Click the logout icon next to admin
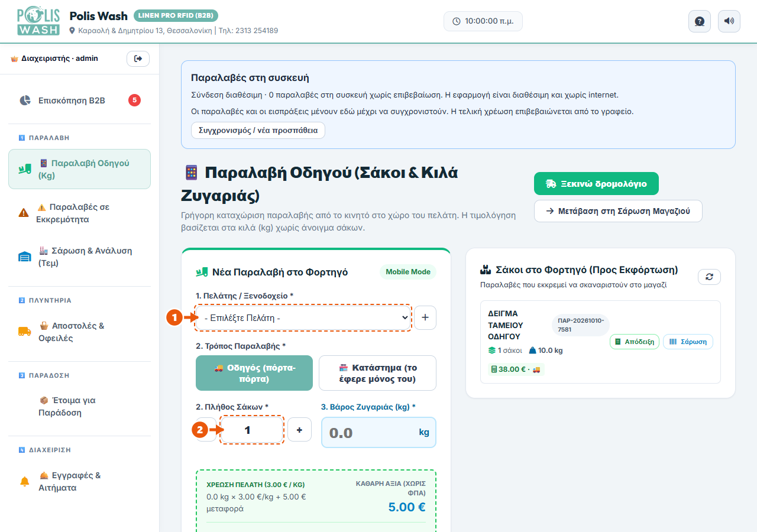The image size is (757, 532). click(x=138, y=59)
